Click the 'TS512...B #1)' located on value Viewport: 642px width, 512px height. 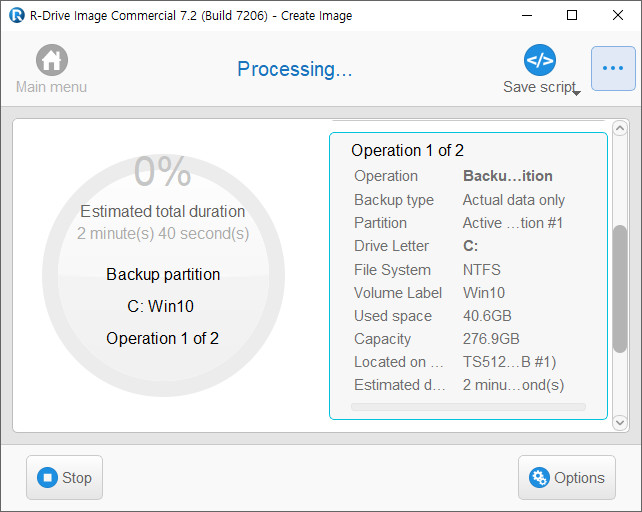509,362
